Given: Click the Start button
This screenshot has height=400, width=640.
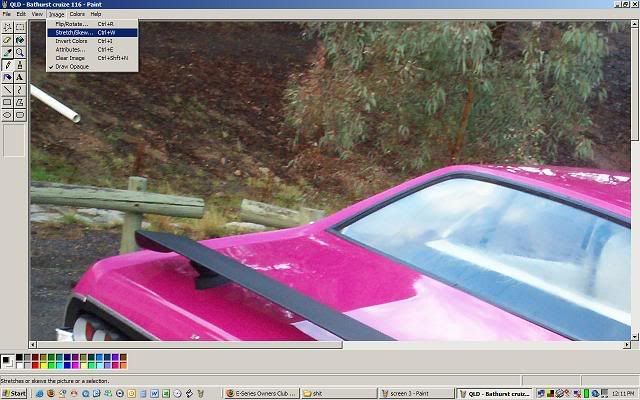Looking at the screenshot, I should (14, 393).
